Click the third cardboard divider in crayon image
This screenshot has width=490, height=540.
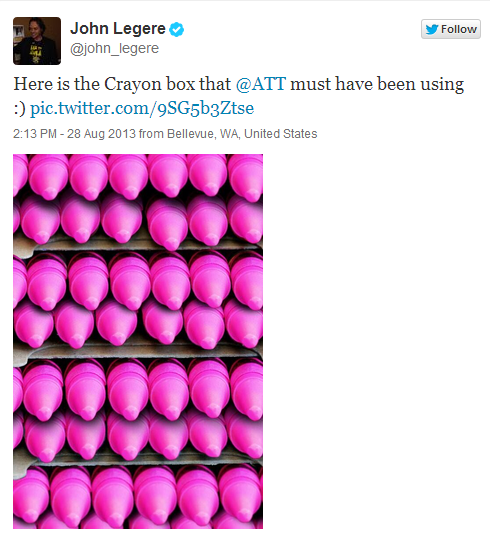[x=138, y=460]
